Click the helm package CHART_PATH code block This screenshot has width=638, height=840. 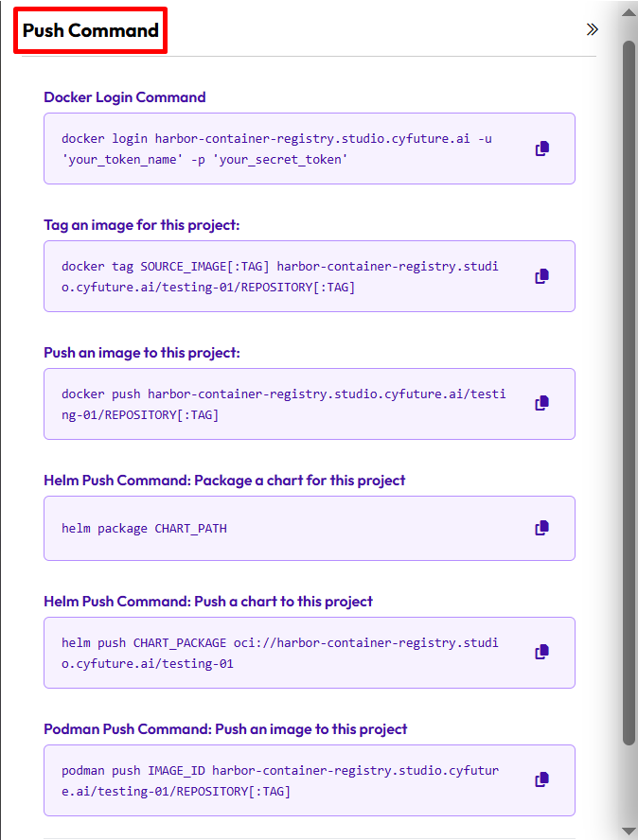pos(144,528)
